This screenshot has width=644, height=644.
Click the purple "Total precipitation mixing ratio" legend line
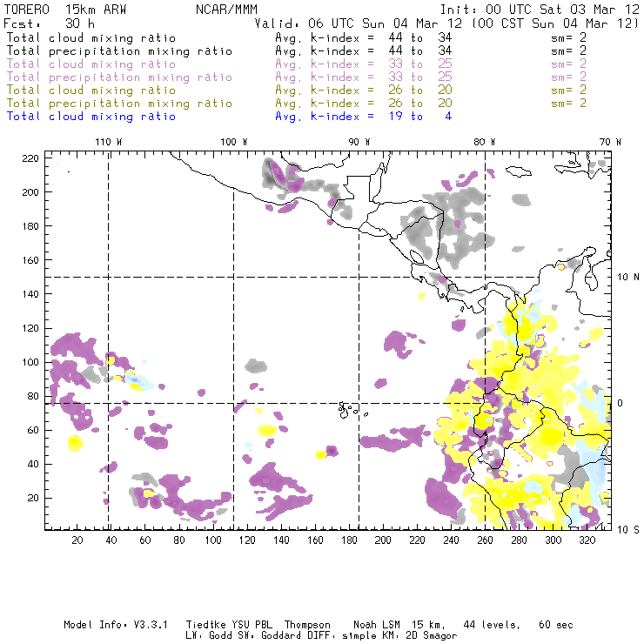click(x=119, y=77)
